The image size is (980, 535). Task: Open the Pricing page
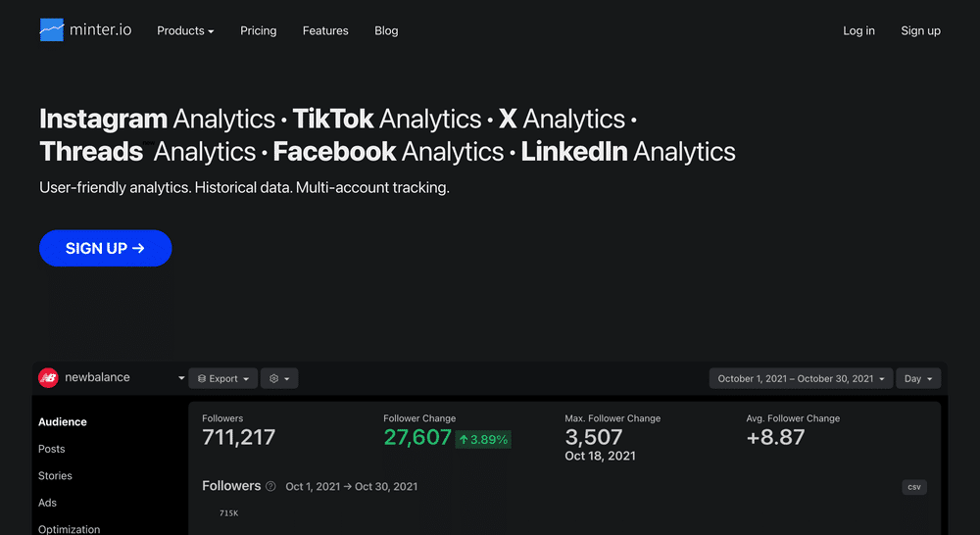tap(258, 30)
